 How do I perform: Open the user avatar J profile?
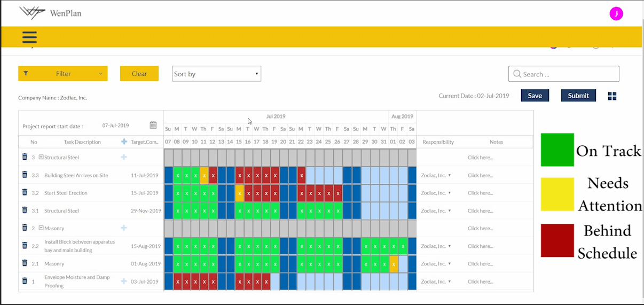616,14
